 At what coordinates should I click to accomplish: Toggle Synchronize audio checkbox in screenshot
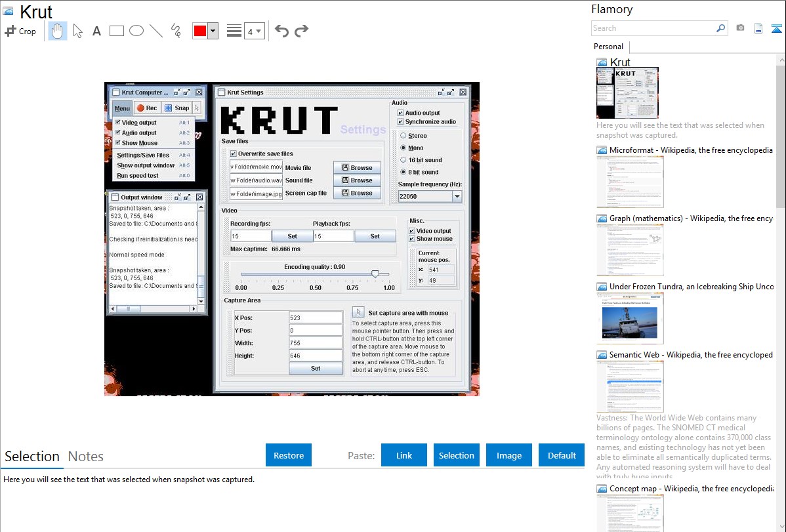pos(400,121)
